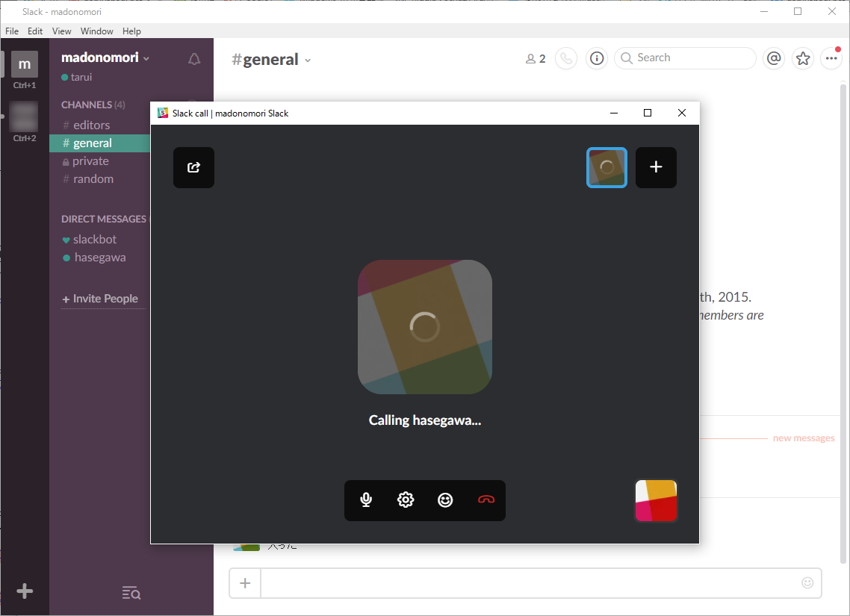The width and height of the screenshot is (850, 616).
Task: Click the tarui user status
Action: coord(77,77)
